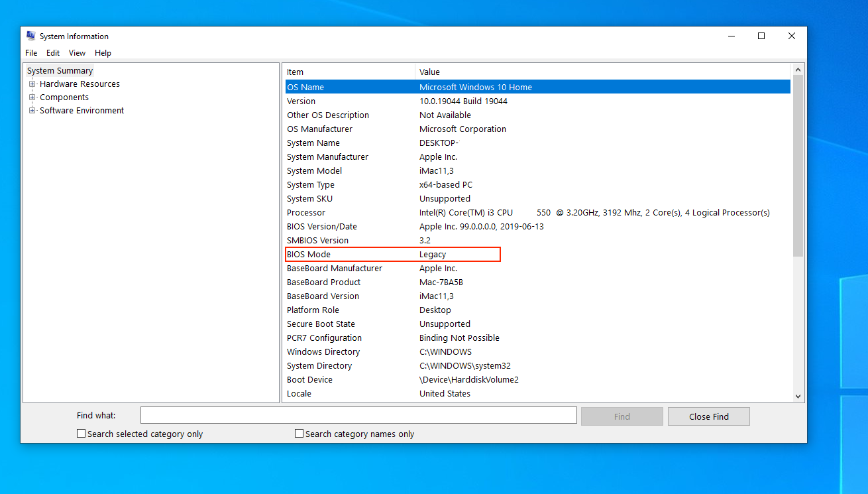Click the value 10.0.19044 Build 19044

pos(464,101)
